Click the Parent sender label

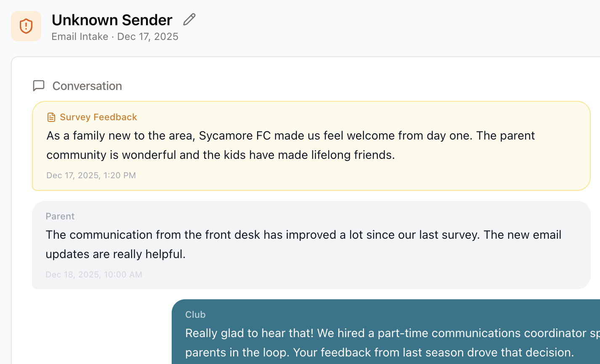click(x=60, y=216)
